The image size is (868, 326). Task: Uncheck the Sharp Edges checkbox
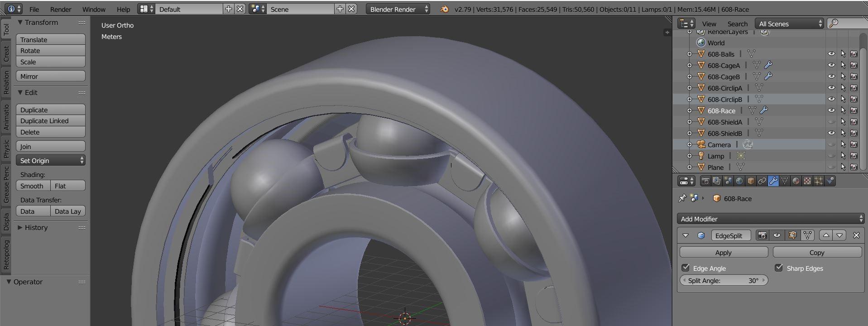click(779, 268)
